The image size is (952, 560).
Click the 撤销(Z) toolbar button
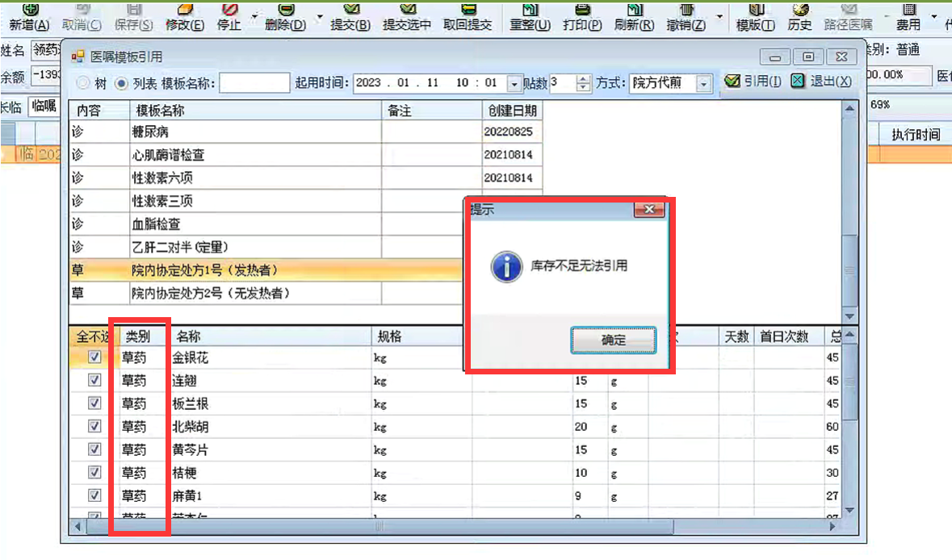coord(686,17)
